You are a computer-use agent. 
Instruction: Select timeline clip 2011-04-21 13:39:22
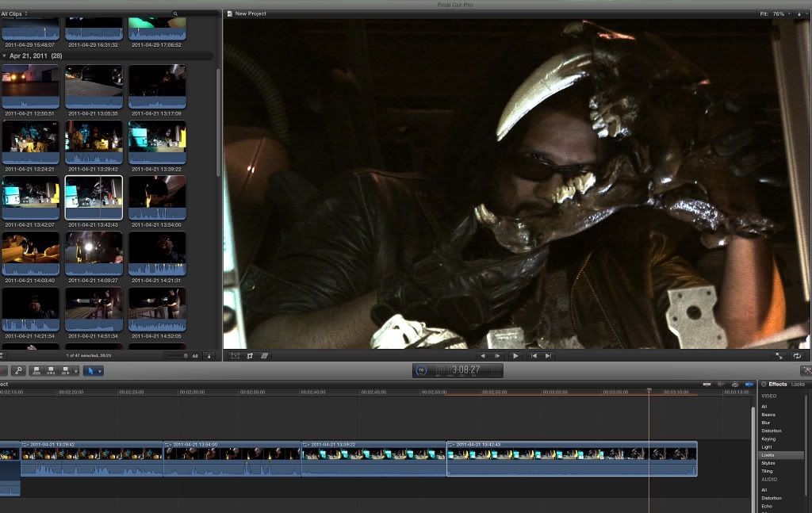(374, 458)
